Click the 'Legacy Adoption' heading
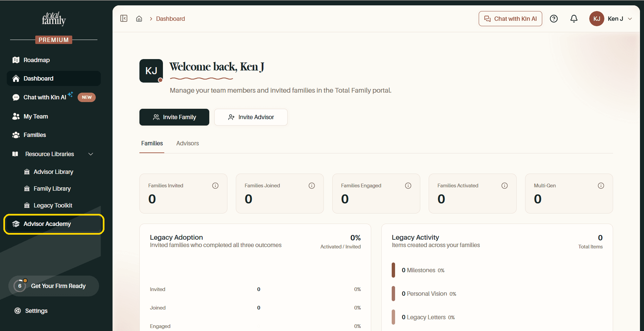Screen dimensions: 644x331 point(176,237)
